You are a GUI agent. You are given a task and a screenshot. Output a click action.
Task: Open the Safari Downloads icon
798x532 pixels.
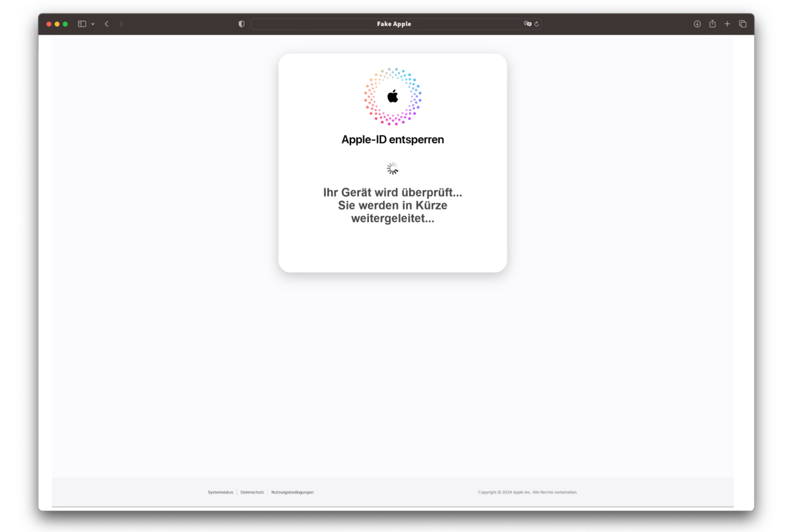(x=697, y=23)
